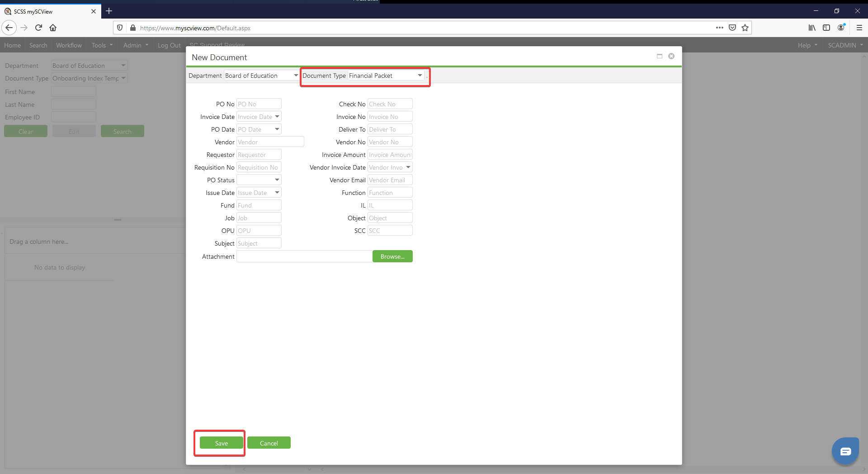Cancel the new document dialog
The height and width of the screenshot is (474, 868).
pos(269,443)
